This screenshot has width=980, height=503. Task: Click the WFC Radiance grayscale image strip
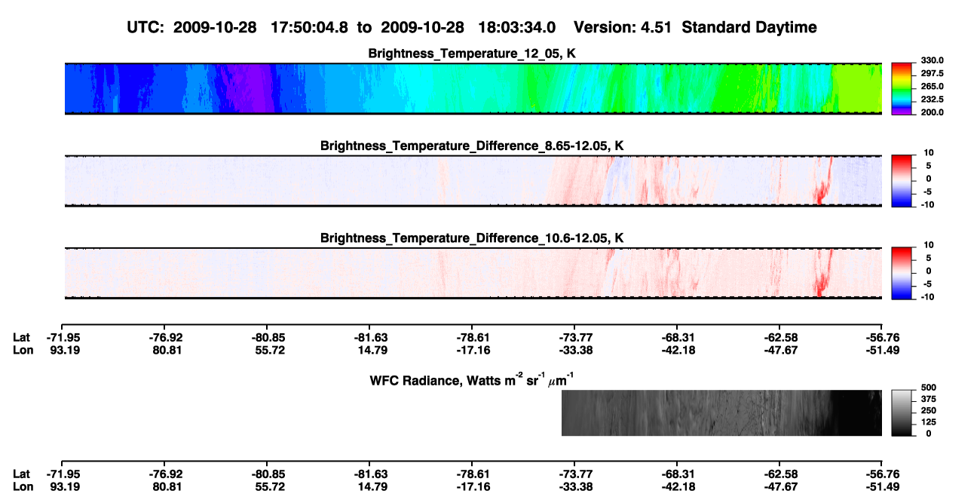[721, 413]
